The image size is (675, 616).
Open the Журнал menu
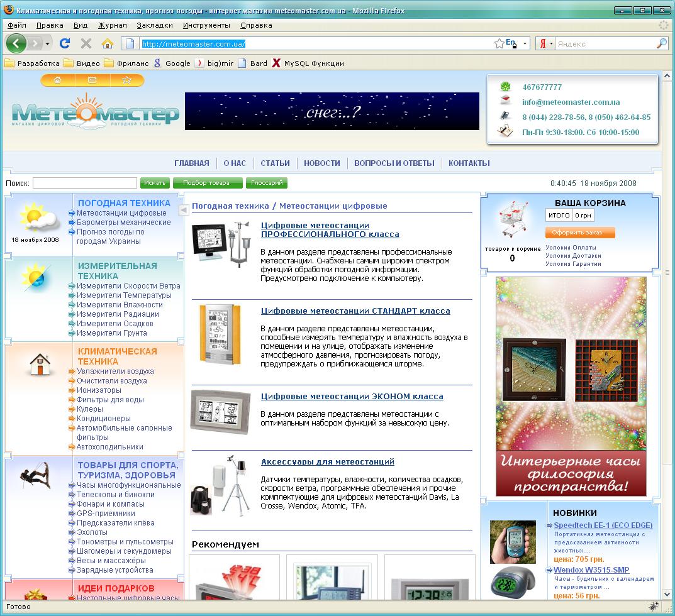pos(113,25)
